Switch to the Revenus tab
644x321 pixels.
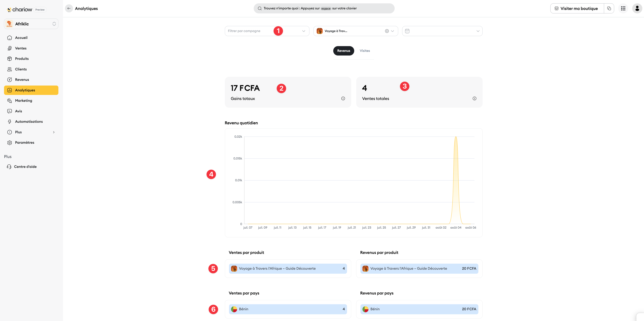coord(343,51)
